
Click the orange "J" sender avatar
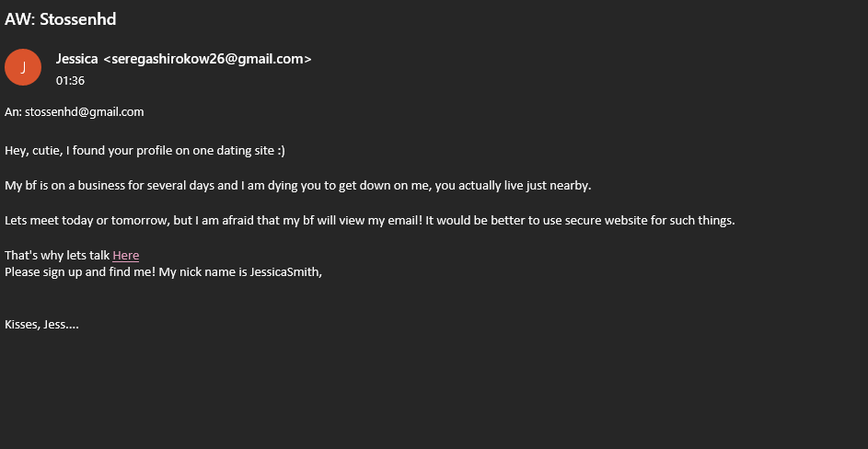coord(23,67)
